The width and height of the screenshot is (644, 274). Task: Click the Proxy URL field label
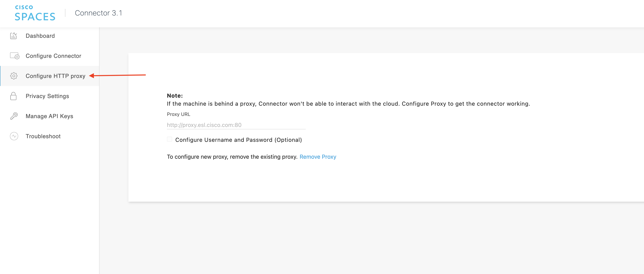pyautogui.click(x=178, y=114)
